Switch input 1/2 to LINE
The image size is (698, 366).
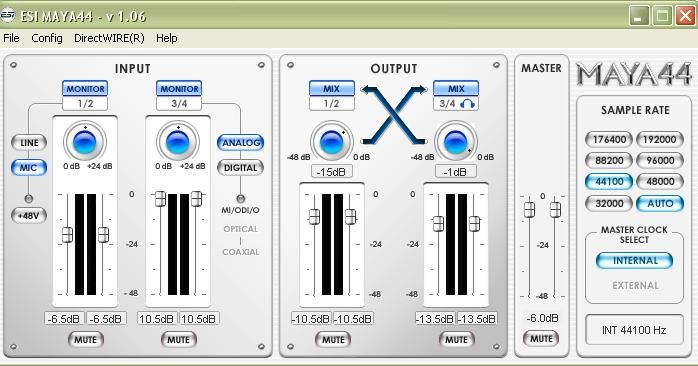pyautogui.click(x=29, y=143)
